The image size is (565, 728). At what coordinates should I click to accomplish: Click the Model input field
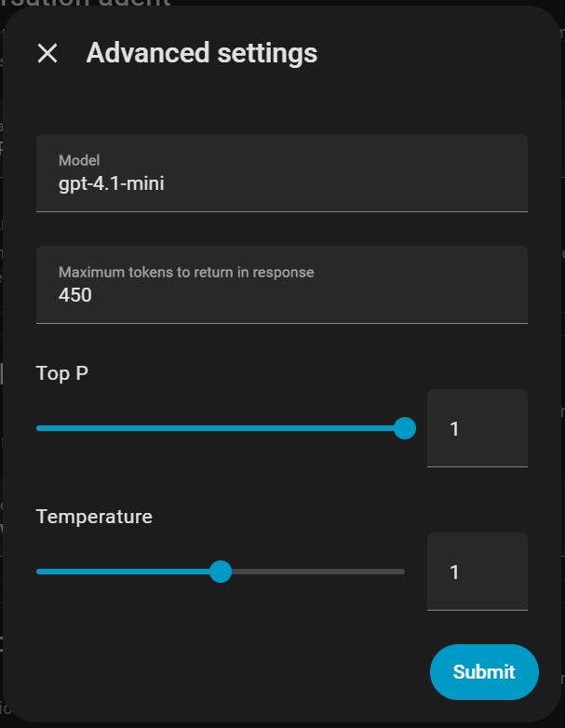pos(281,173)
